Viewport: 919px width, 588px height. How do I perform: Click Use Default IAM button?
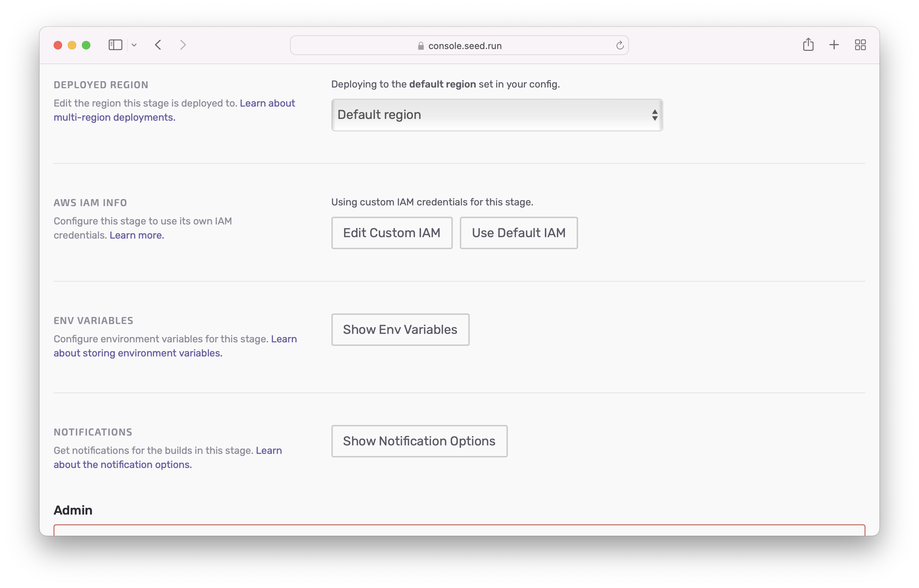click(x=518, y=232)
